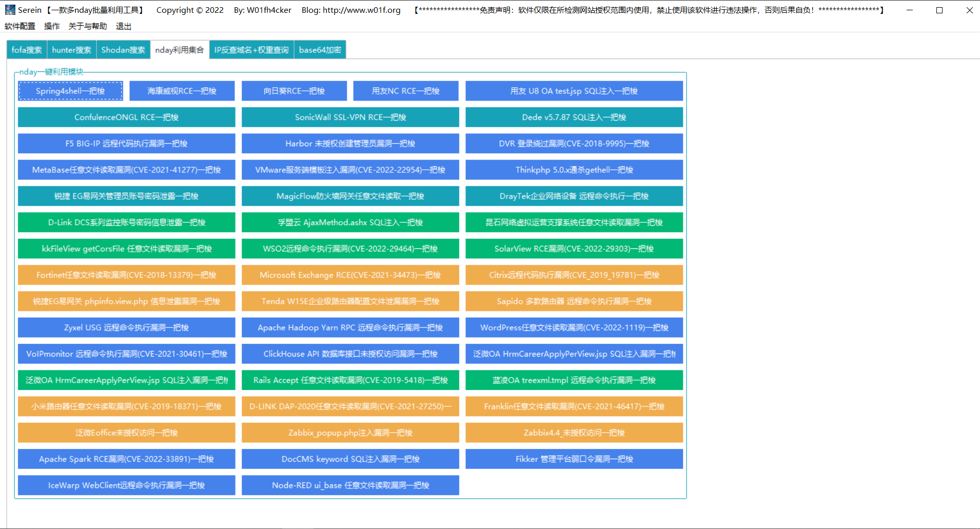Open the base64加密 tab
Viewport: 980px width, 529px height.
click(320, 50)
